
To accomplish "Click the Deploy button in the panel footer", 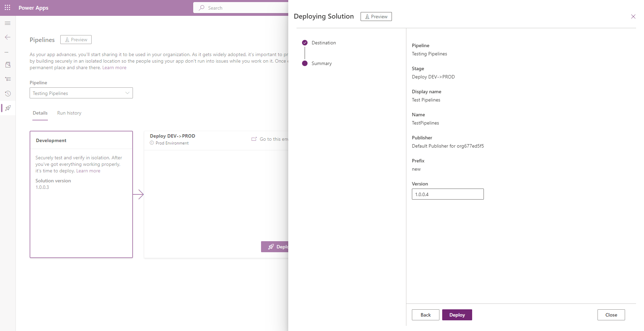I will point(457,315).
